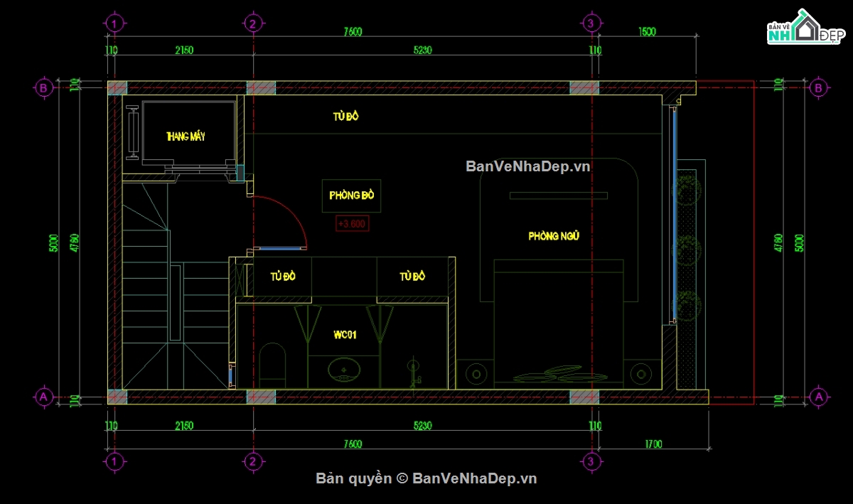This screenshot has width=853, height=504.
Task: Select the 5230 dimension above the plan
Action: click(x=423, y=50)
